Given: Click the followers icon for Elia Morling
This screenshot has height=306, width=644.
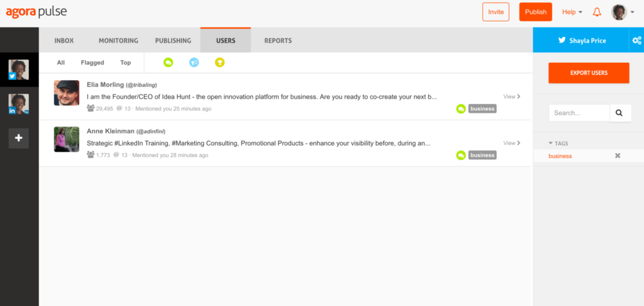Looking at the screenshot, I should (91, 108).
